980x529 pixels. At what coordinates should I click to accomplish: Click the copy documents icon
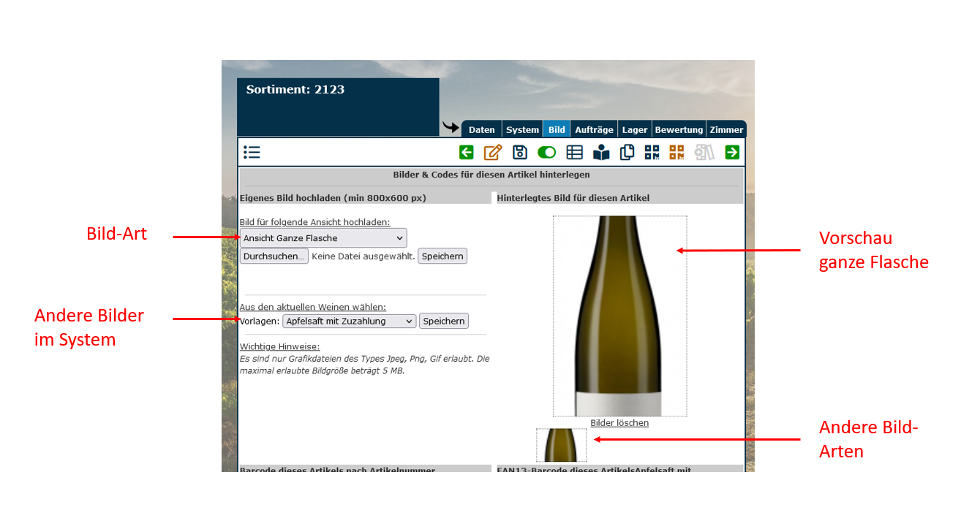[x=627, y=152]
